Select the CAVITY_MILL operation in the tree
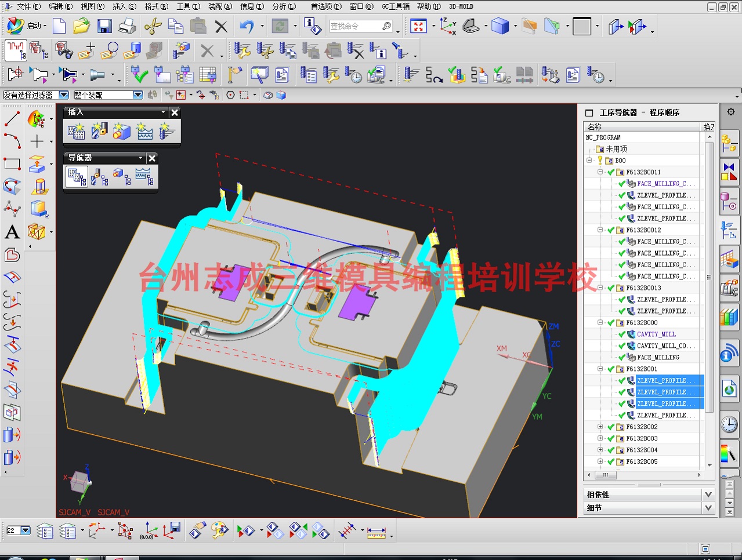 pyautogui.click(x=656, y=334)
